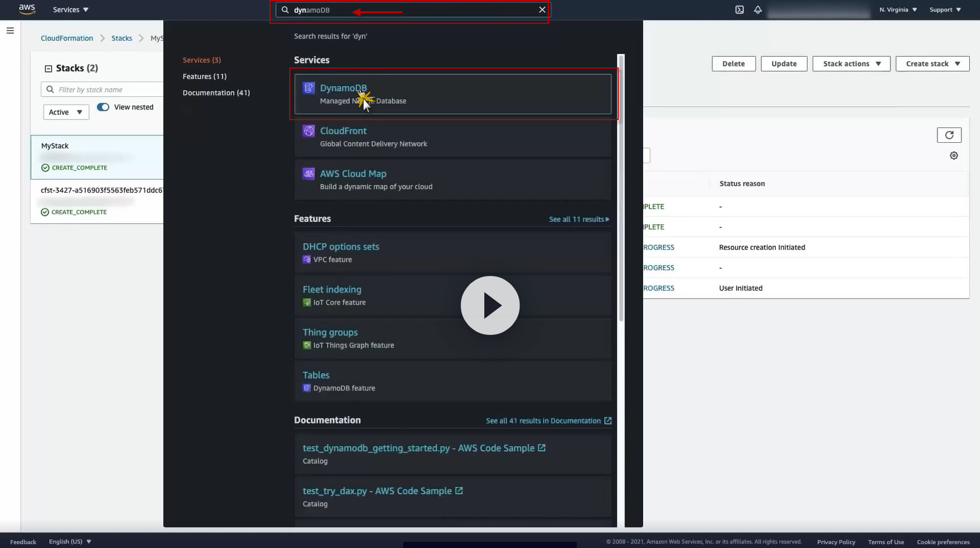Image resolution: width=980 pixels, height=548 pixels.
Task: Click the Delete stack button
Action: 733,63
